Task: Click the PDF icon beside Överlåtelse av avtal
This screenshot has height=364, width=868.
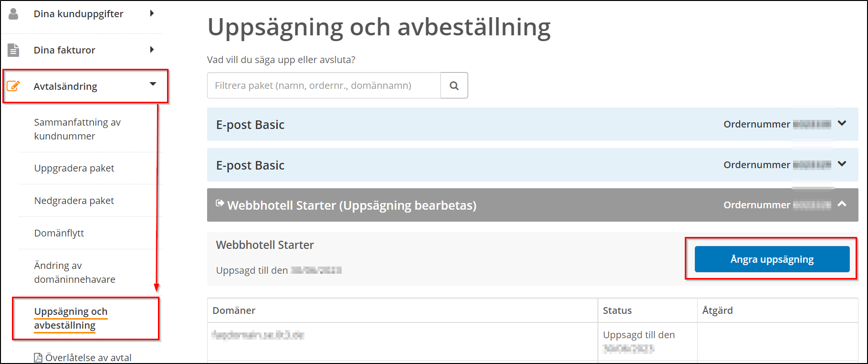Action: (x=38, y=356)
